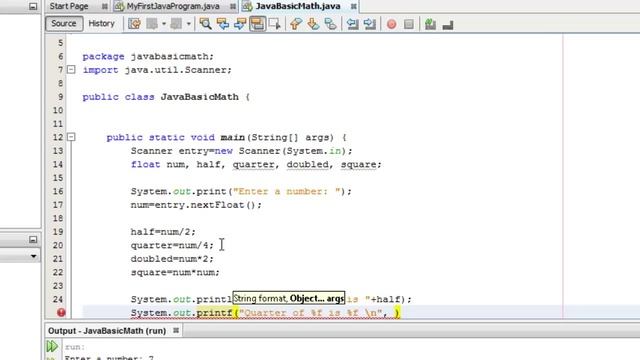Stop macro recording
Viewport: 640px width, 360px height.
[409, 24]
